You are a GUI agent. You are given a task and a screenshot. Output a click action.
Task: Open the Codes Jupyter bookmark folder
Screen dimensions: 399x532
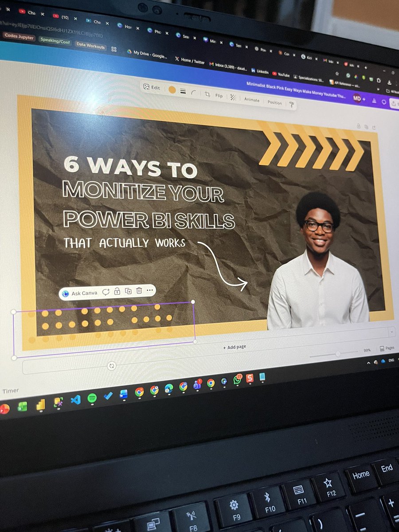(19, 37)
